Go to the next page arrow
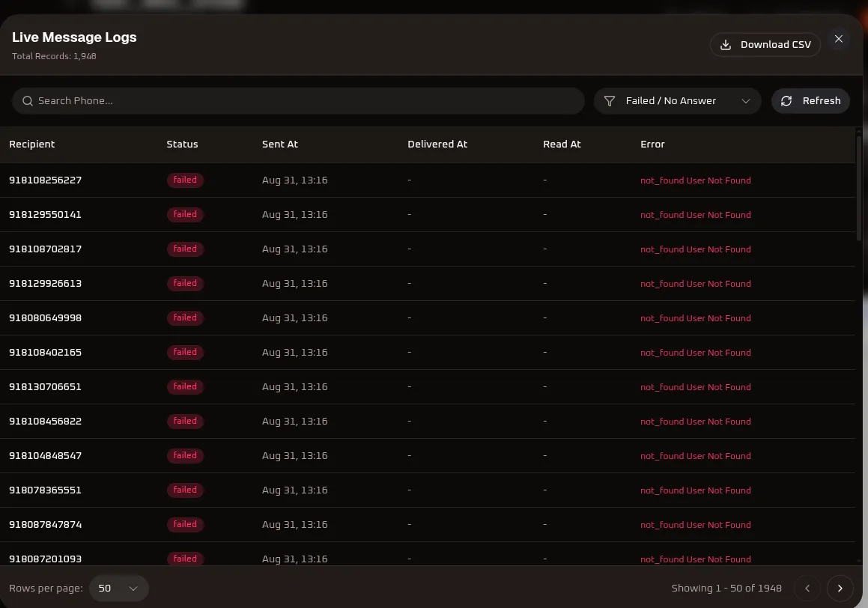 840,588
